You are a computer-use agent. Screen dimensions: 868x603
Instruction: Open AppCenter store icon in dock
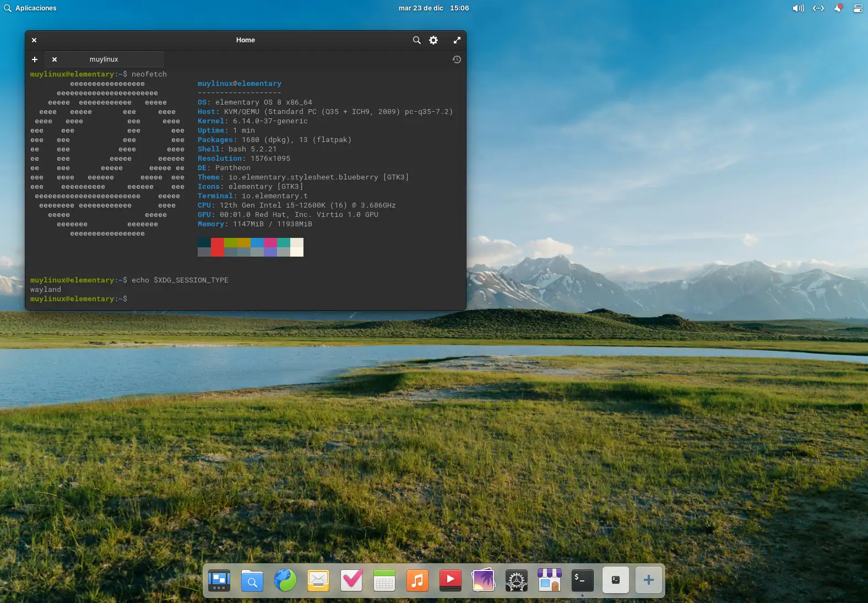click(x=550, y=580)
